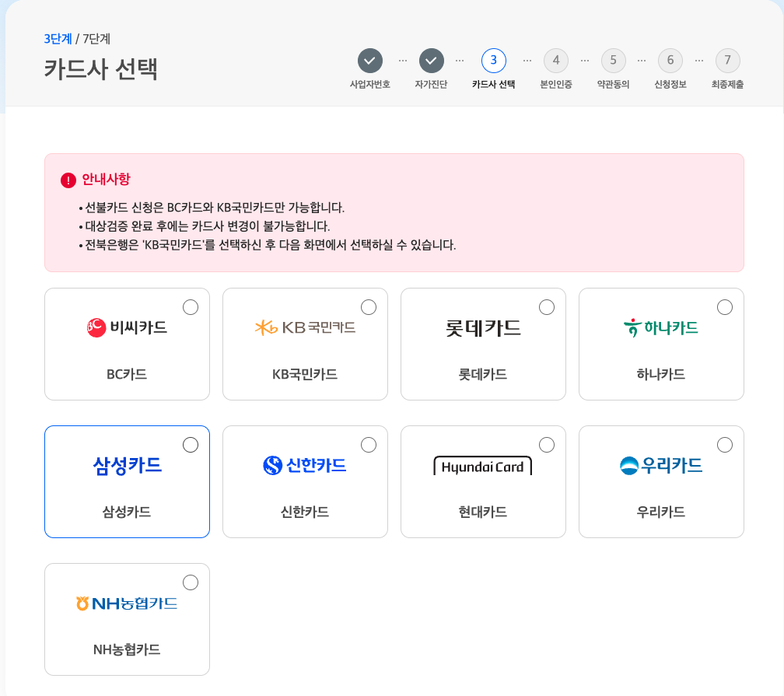The image size is (784, 696).
Task: Click the 신한카드 logo
Action: pyautogui.click(x=305, y=466)
